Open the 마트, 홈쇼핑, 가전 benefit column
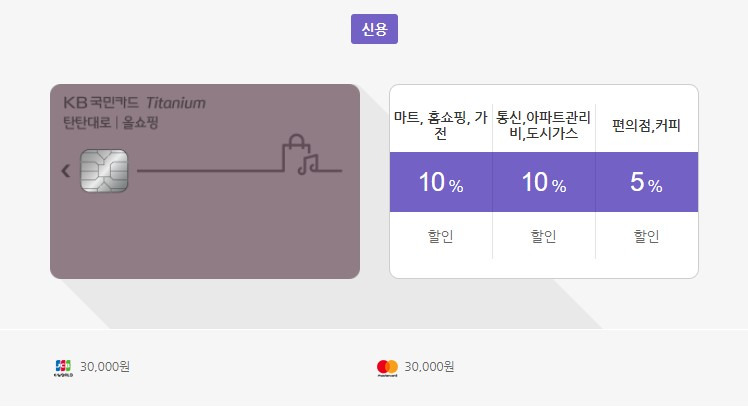Viewport: 748px width, 407px height. [x=441, y=125]
